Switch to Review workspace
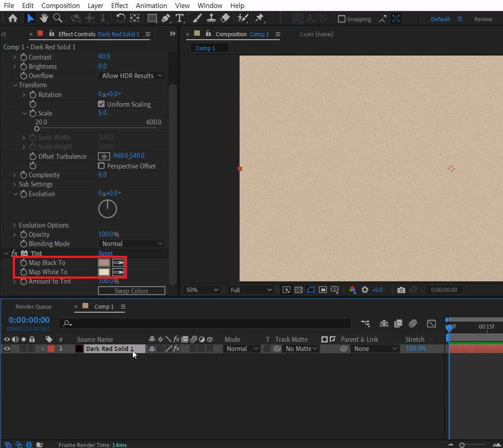The height and width of the screenshot is (448, 503). [x=483, y=19]
